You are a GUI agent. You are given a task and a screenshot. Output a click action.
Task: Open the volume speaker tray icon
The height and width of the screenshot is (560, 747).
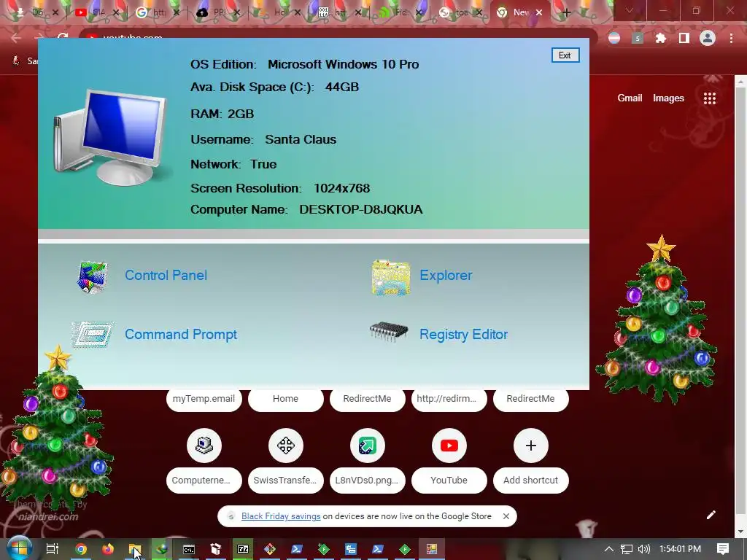(x=644, y=549)
